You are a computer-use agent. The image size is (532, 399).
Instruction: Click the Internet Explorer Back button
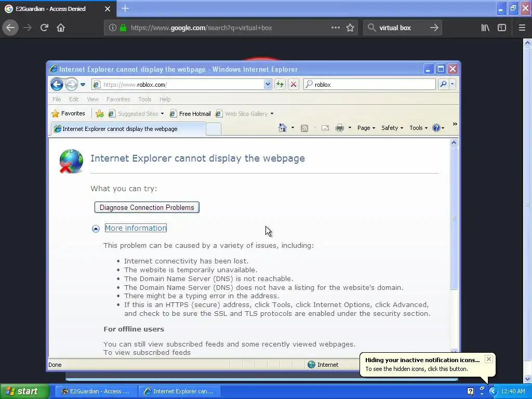tap(57, 84)
